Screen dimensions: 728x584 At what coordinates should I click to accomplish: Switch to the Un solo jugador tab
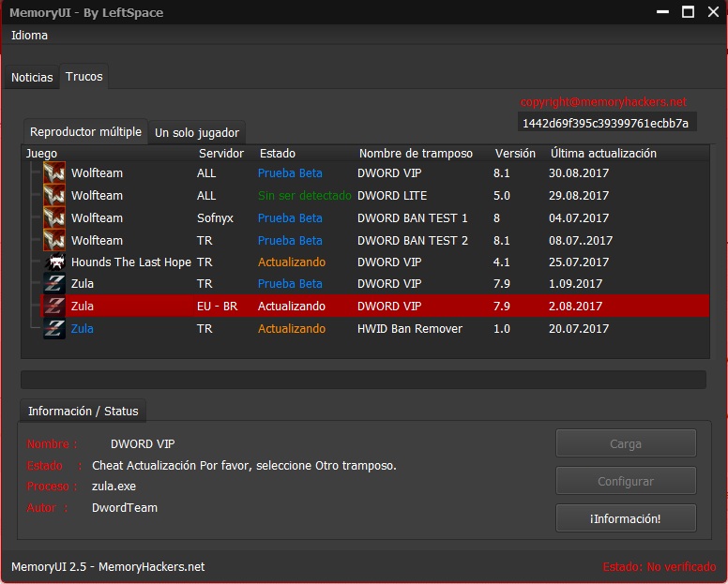[197, 133]
